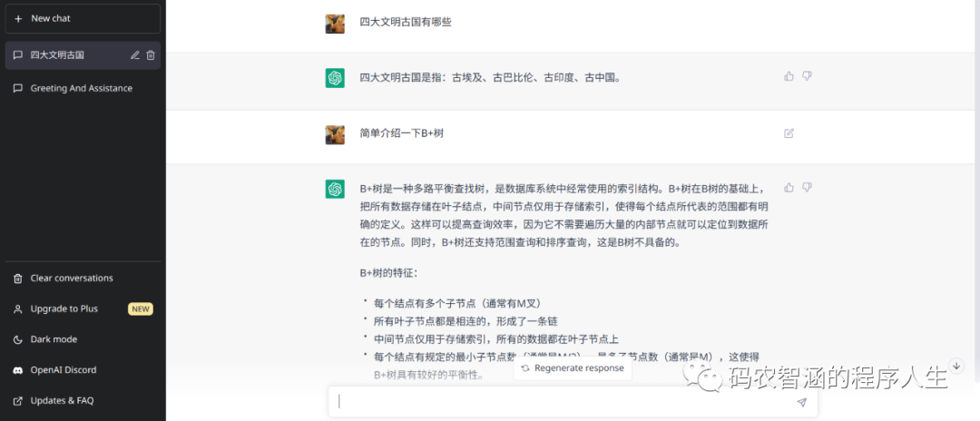The height and width of the screenshot is (421, 980).
Task: Click the yellow NEW badge
Action: [140, 308]
